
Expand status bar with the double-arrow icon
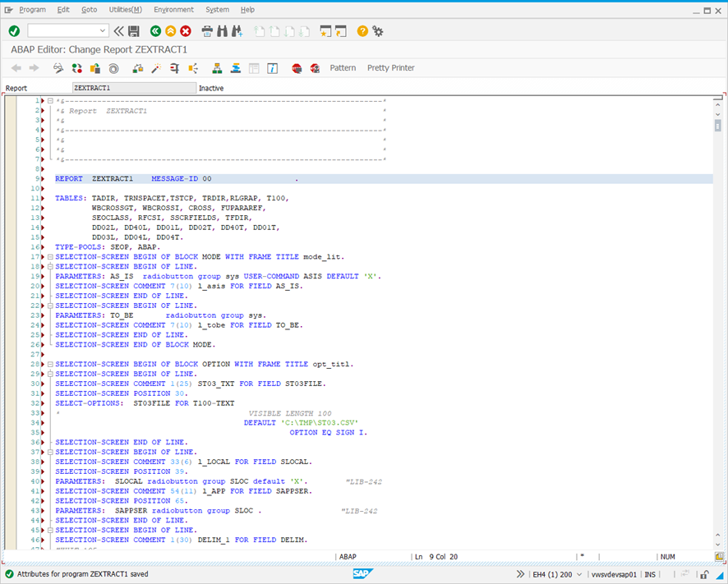click(520, 574)
